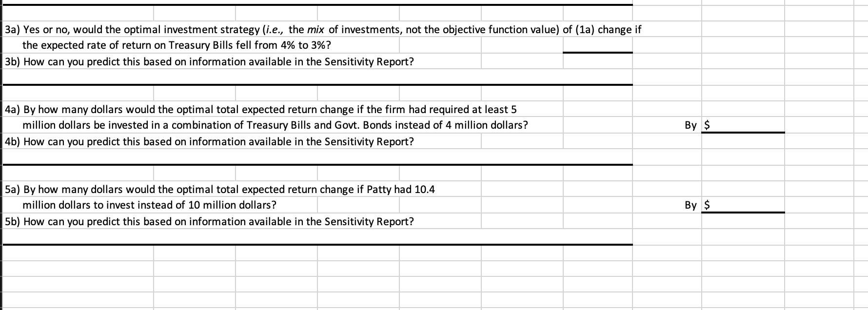Image resolution: width=868 pixels, height=310 pixels.
Task: Click the question 3a text cell
Action: (323, 29)
